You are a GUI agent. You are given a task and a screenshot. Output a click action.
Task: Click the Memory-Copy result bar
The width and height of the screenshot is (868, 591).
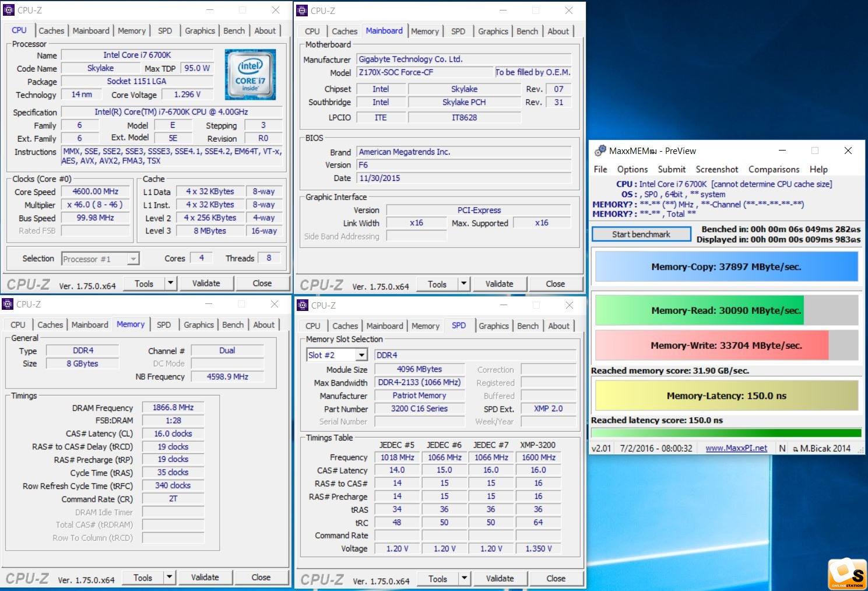[726, 267]
